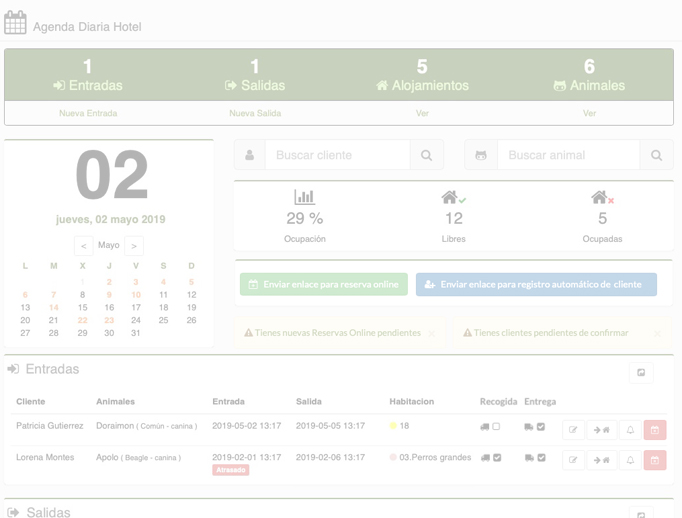Screen dimensions: 682x518
Task: Dismiss the clientes pendientes de confirmar alert
Action: [657, 334]
